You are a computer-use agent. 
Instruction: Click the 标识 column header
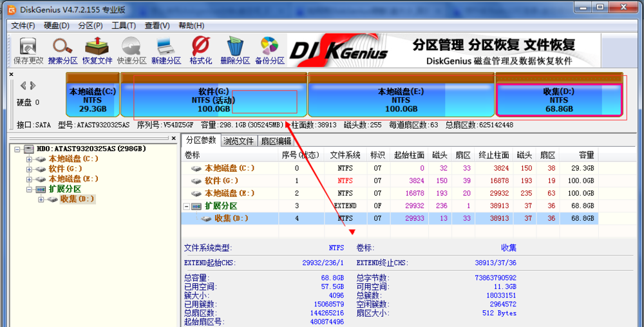tap(378, 155)
